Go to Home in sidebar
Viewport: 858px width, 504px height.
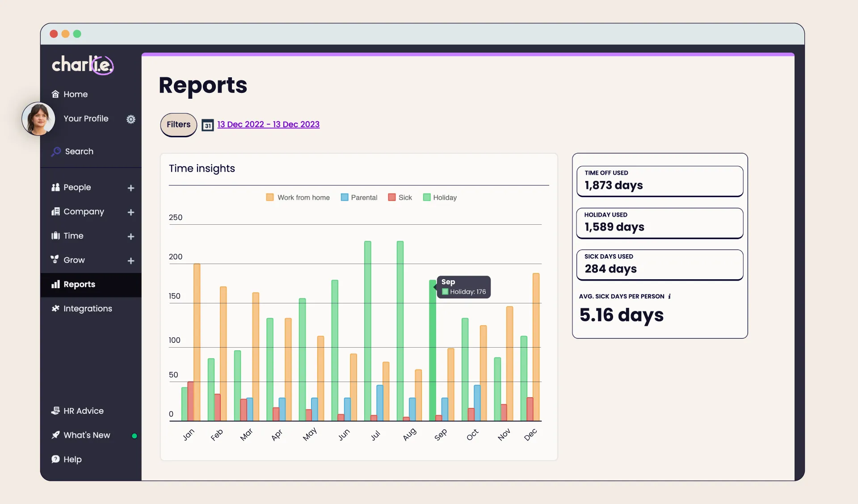tap(75, 94)
